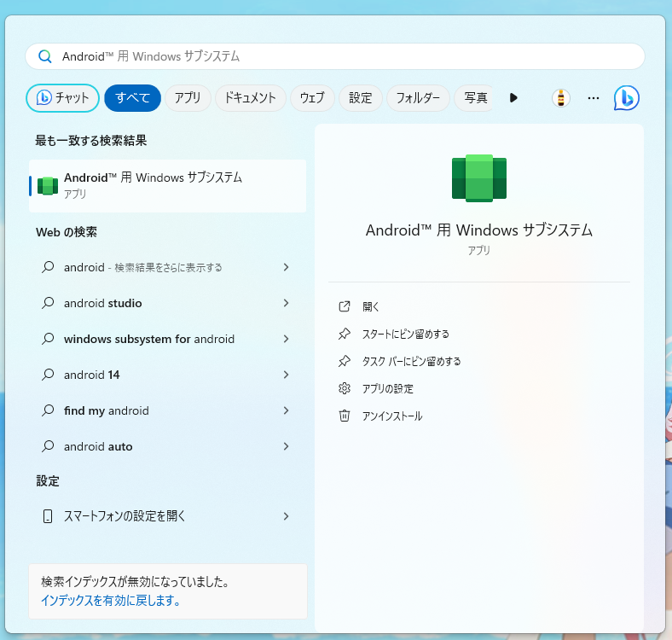This screenshot has height=640, width=672.
Task: Click the play arrow to show more filters
Action: (513, 98)
